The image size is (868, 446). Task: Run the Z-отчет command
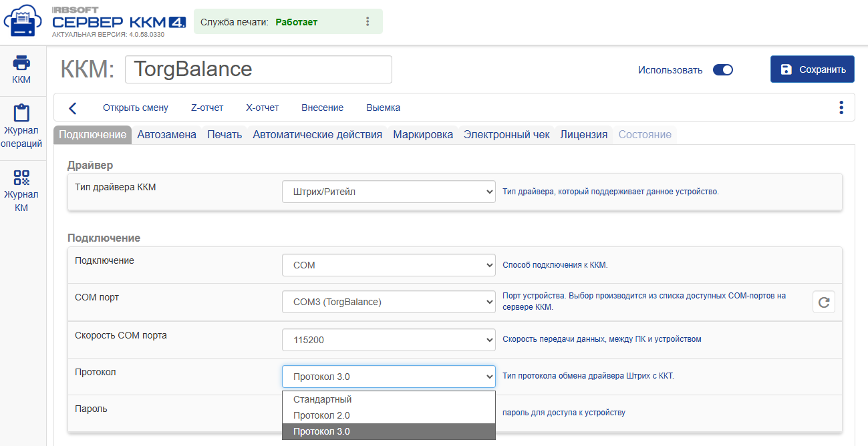click(x=207, y=107)
